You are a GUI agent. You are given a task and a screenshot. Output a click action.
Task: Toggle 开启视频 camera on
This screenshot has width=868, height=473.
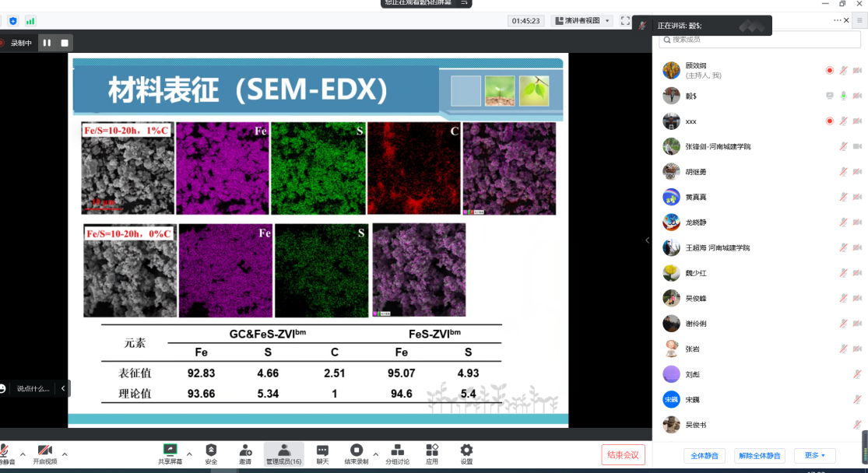45,454
